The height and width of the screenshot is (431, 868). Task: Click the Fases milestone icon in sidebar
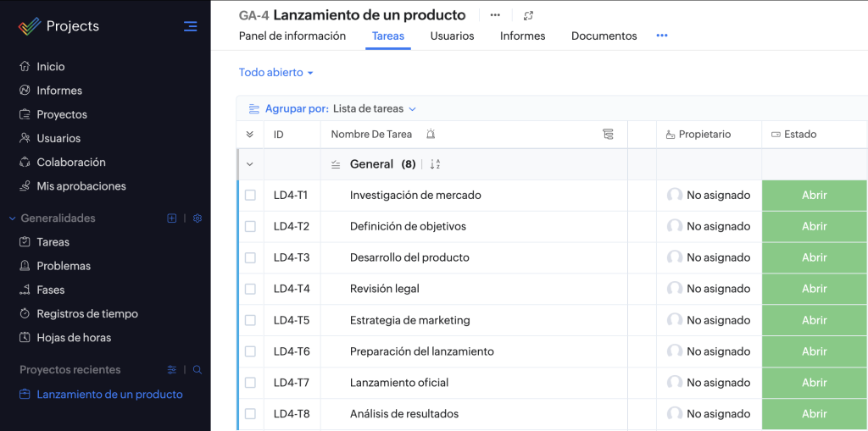pyautogui.click(x=25, y=290)
